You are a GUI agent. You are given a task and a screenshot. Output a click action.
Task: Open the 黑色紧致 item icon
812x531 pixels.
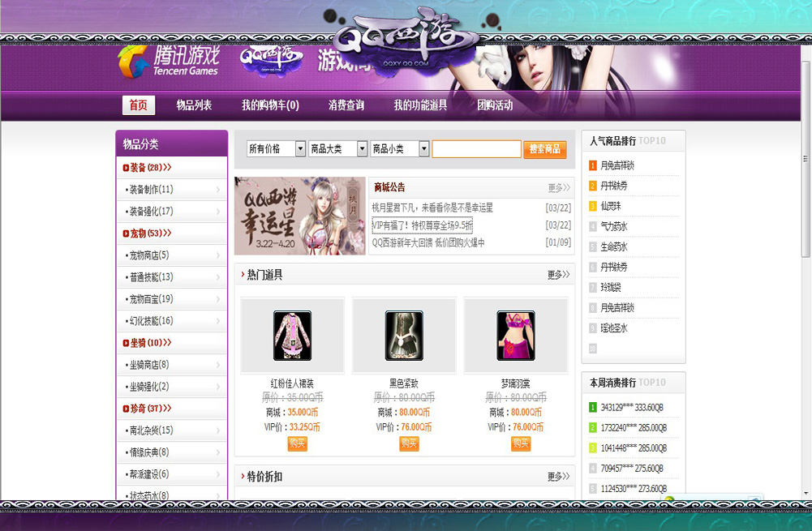tap(404, 336)
